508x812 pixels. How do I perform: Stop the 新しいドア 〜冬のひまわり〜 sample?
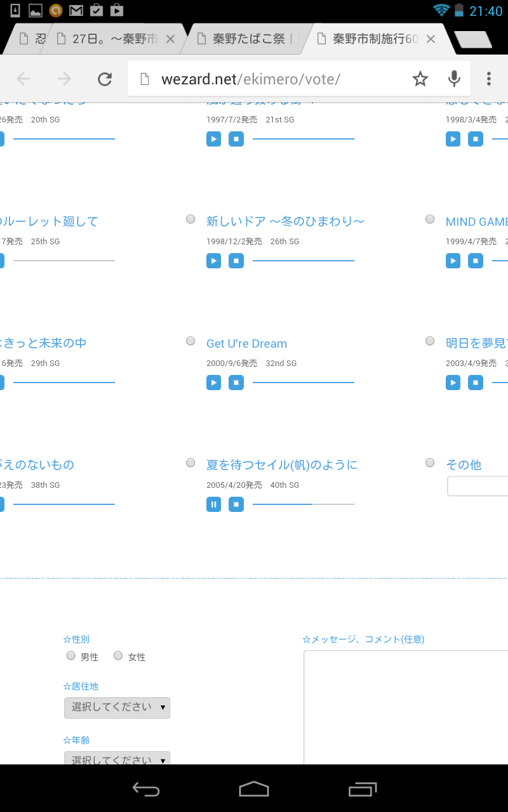click(236, 261)
